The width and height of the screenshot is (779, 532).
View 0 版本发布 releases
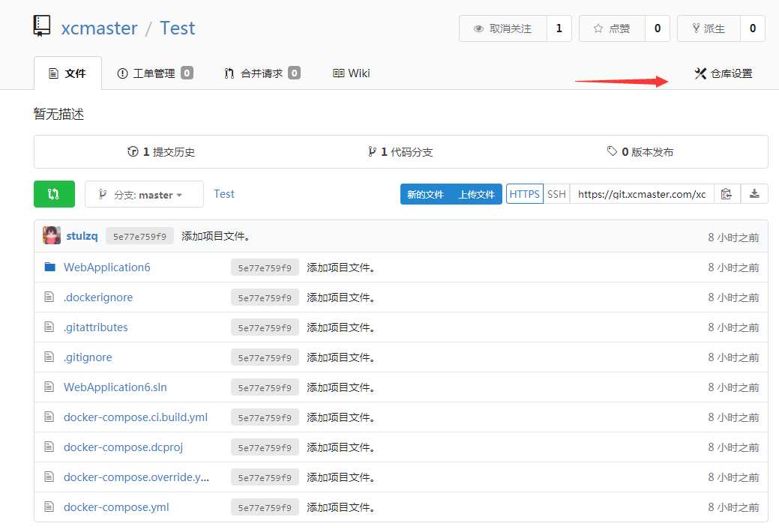click(640, 151)
